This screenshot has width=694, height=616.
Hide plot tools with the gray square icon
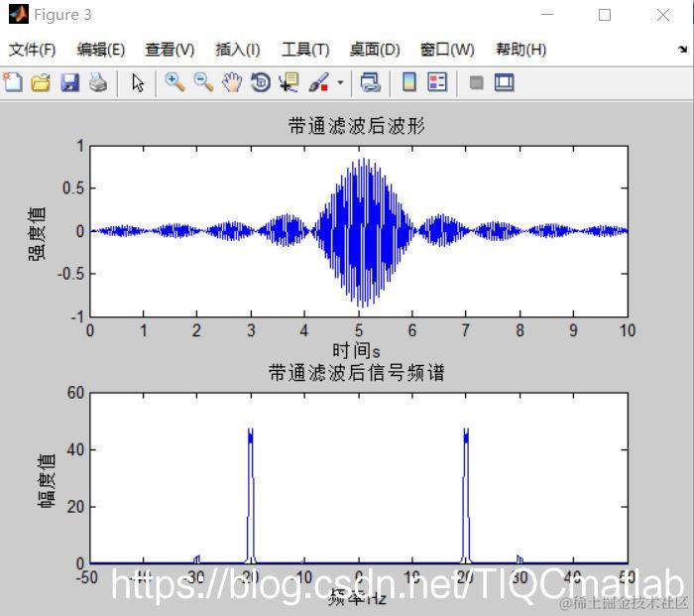[476, 82]
